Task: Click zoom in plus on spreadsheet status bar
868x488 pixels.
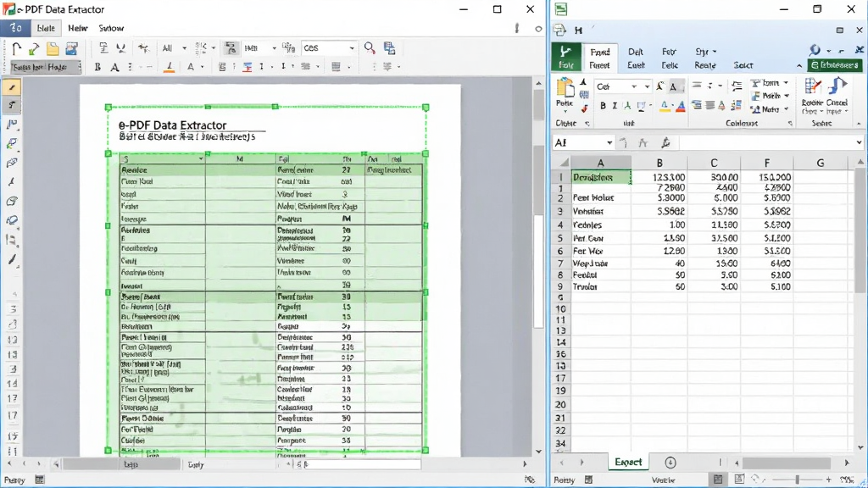Action: click(x=828, y=480)
